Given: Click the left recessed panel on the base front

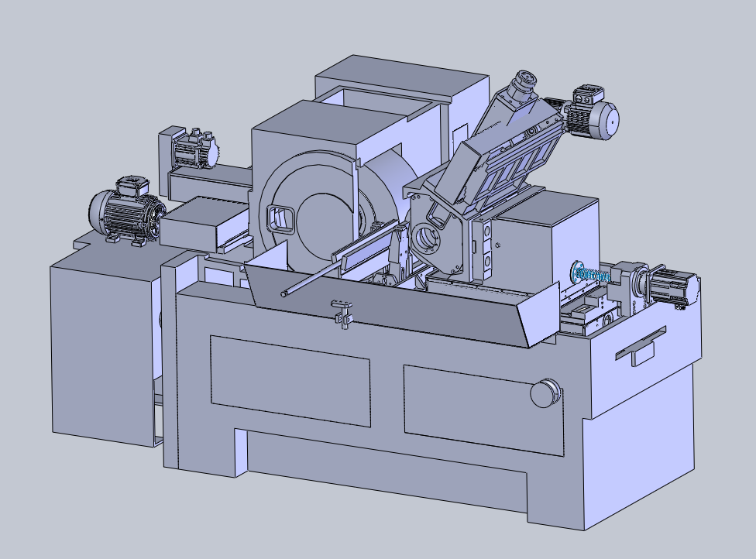Looking at the screenshot, I should (290, 381).
